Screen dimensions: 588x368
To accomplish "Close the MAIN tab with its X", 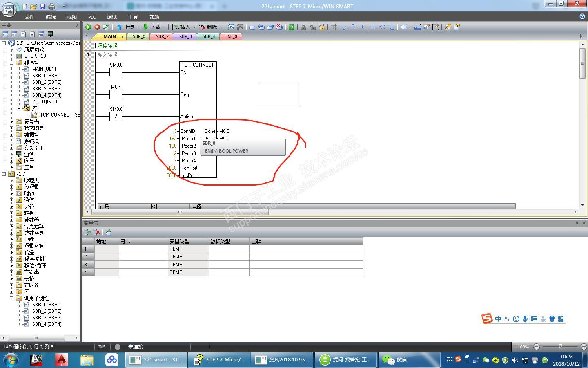I will pyautogui.click(x=122, y=37).
